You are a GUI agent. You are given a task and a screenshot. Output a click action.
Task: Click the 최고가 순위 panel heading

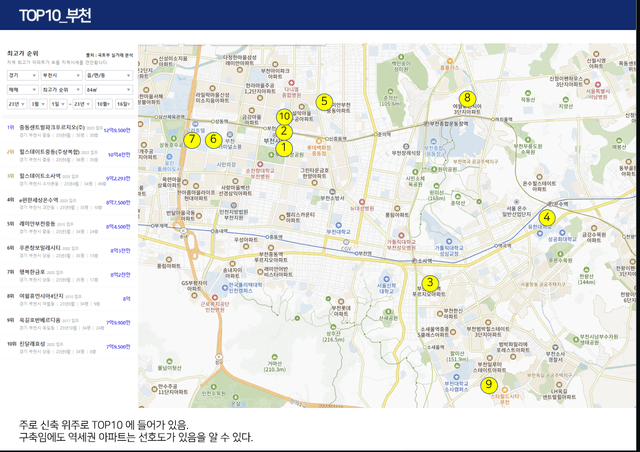(x=22, y=53)
